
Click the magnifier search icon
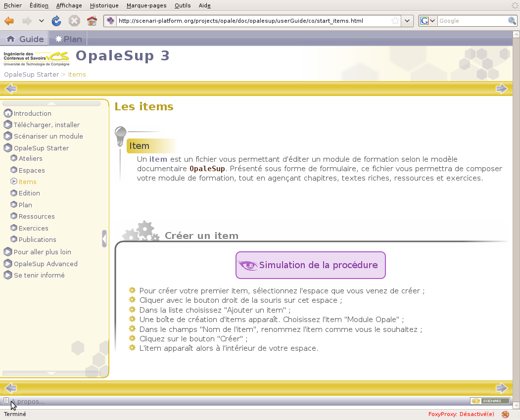pos(512,21)
